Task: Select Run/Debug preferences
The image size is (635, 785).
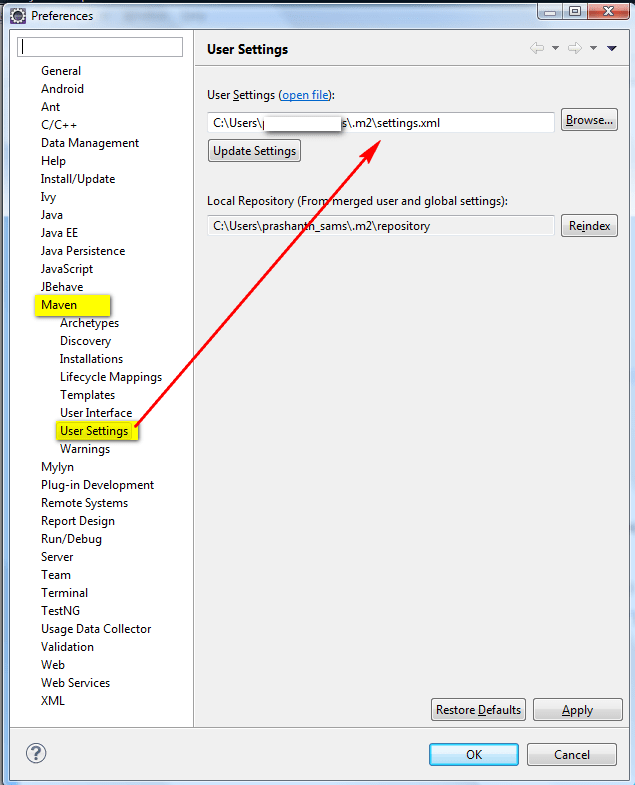Action: (x=72, y=540)
